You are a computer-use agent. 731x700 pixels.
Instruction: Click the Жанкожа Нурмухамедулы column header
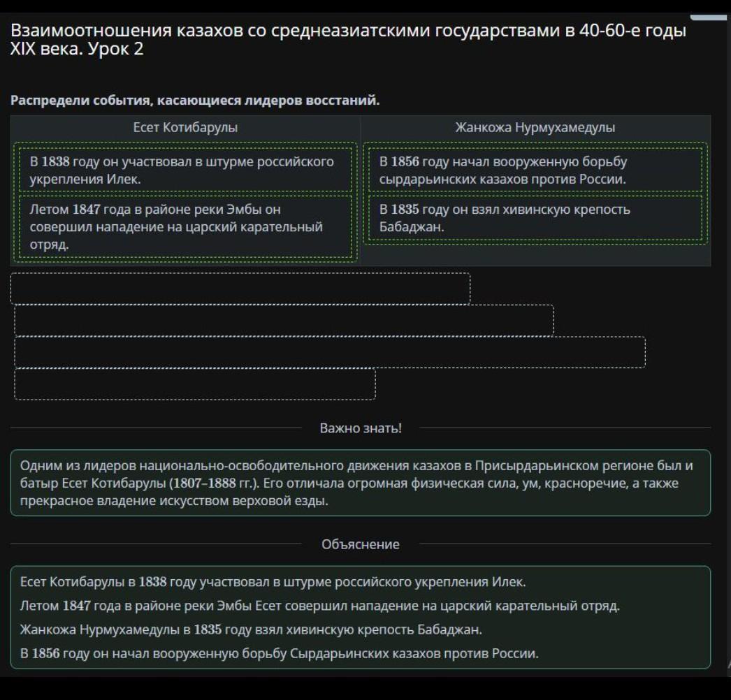[535, 127]
